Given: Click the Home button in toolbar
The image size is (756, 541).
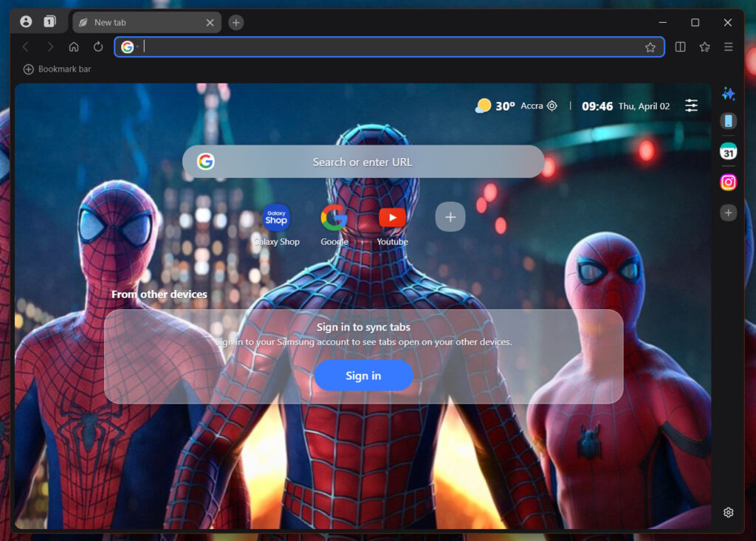Looking at the screenshot, I should 74,47.
